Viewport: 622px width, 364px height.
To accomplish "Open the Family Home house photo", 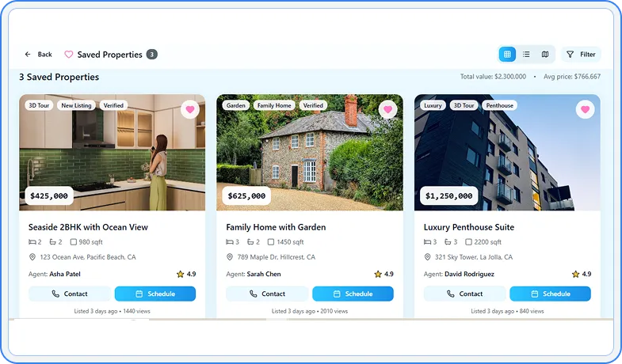I will click(310, 152).
